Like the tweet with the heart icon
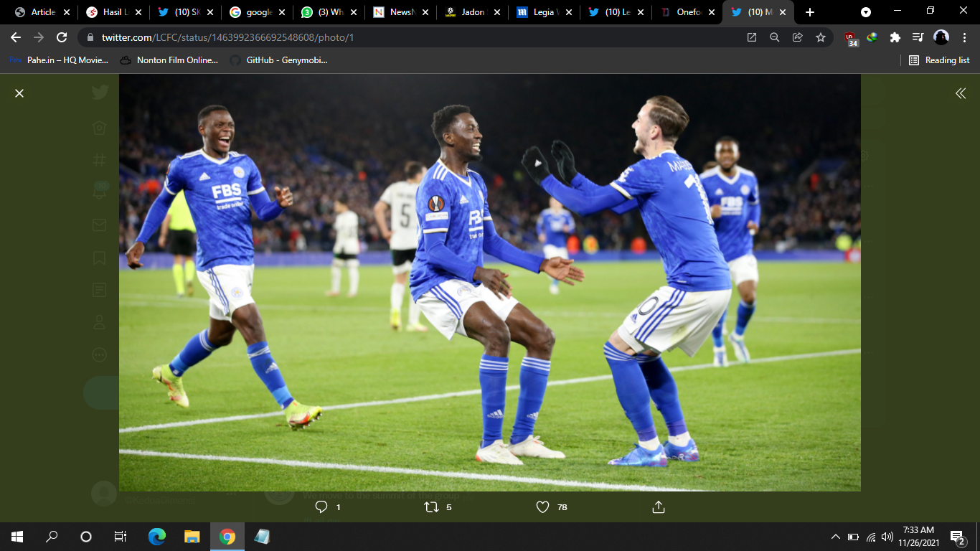Screen dimensions: 980x551 pyautogui.click(x=543, y=507)
